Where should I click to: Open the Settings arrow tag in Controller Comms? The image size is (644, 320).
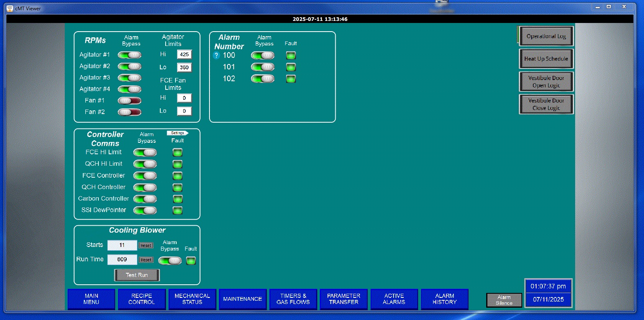point(177,133)
